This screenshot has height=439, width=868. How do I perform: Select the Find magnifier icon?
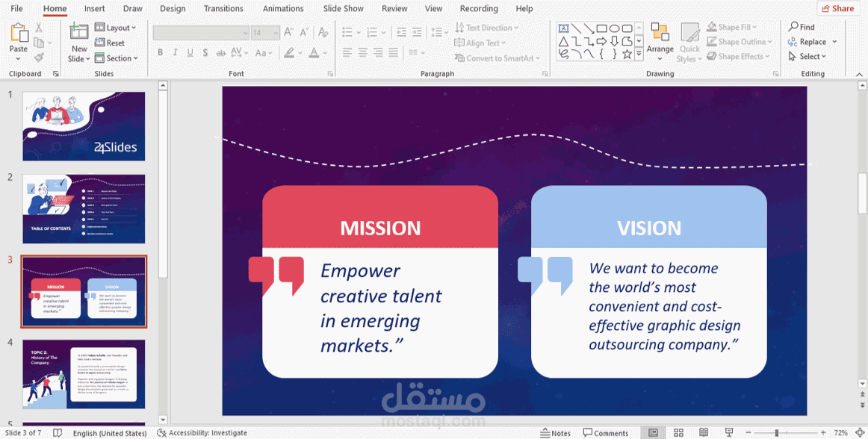click(x=793, y=27)
